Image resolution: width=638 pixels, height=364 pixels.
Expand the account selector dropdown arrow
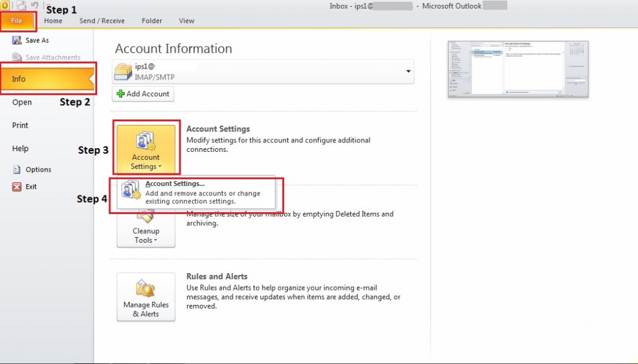pos(408,71)
